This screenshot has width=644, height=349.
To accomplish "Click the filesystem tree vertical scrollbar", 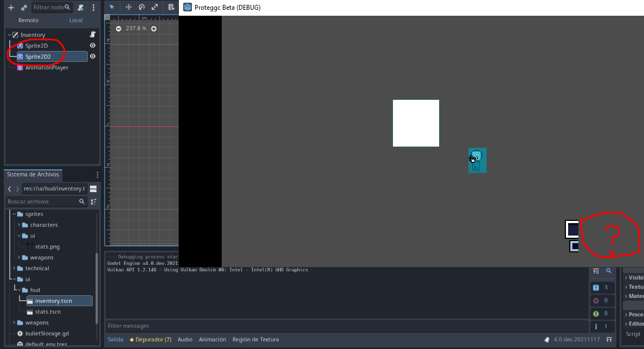I will point(97,288).
